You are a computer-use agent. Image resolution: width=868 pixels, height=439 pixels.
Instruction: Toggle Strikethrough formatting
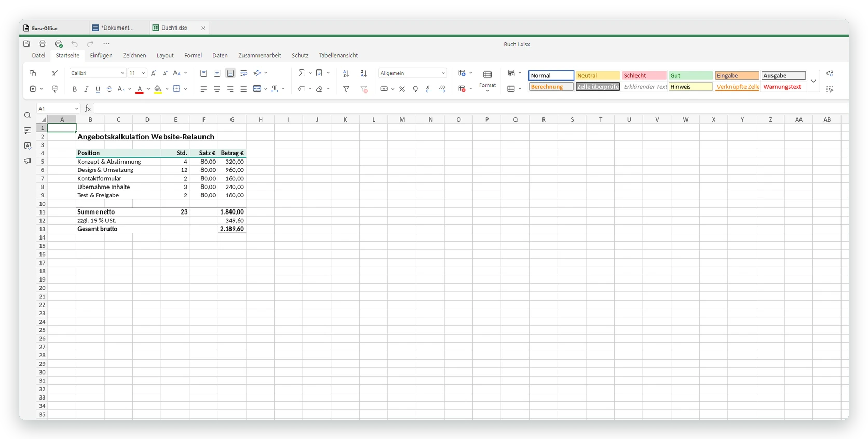110,89
